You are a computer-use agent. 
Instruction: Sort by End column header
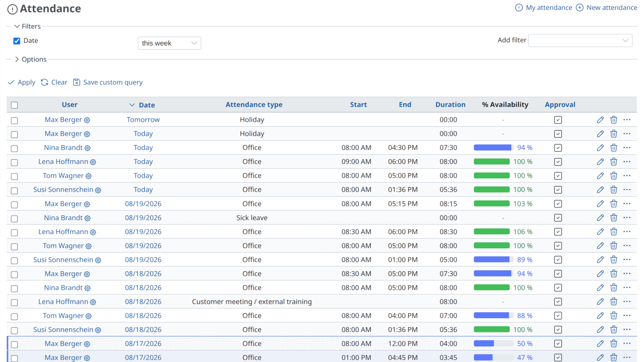(x=405, y=105)
